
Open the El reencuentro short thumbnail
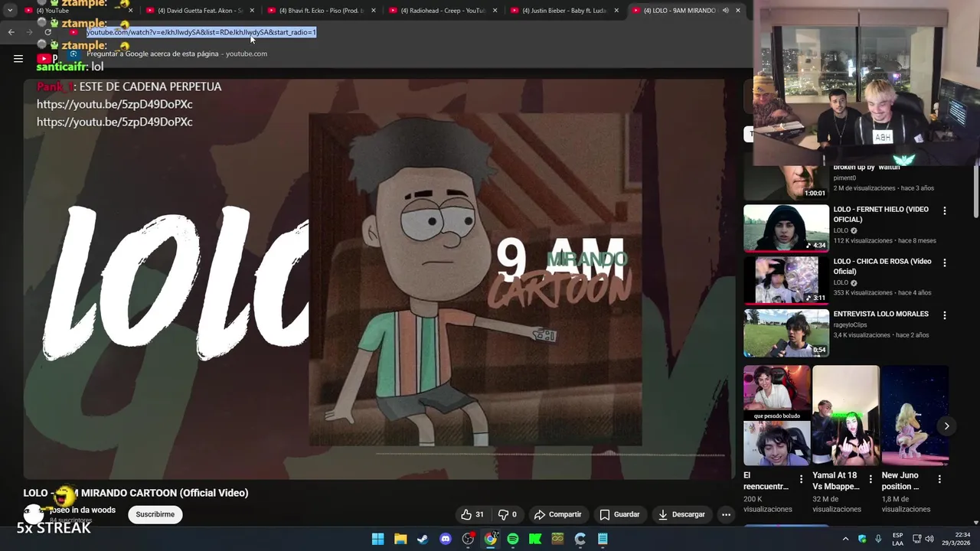tap(776, 416)
